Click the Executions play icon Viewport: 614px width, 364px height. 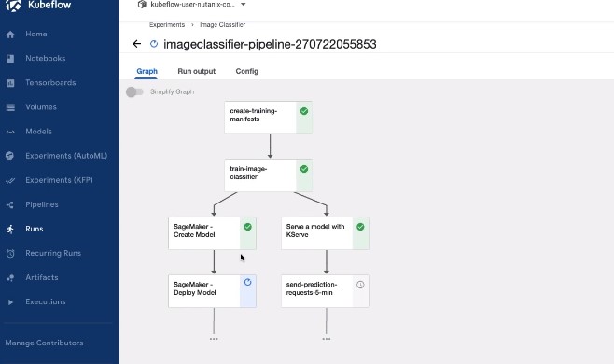pos(10,302)
